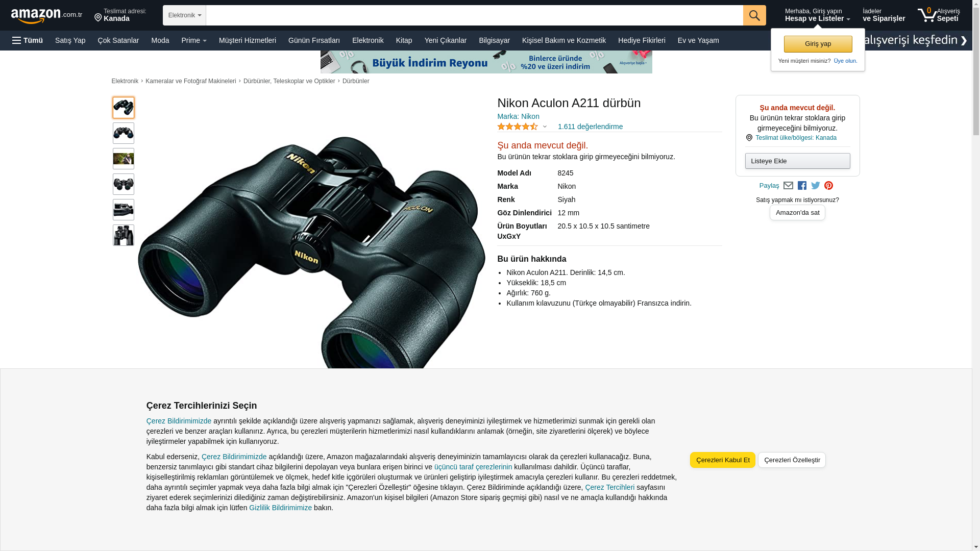Select the third product thumbnail image
Viewport: 980px width, 551px height.
[124, 159]
